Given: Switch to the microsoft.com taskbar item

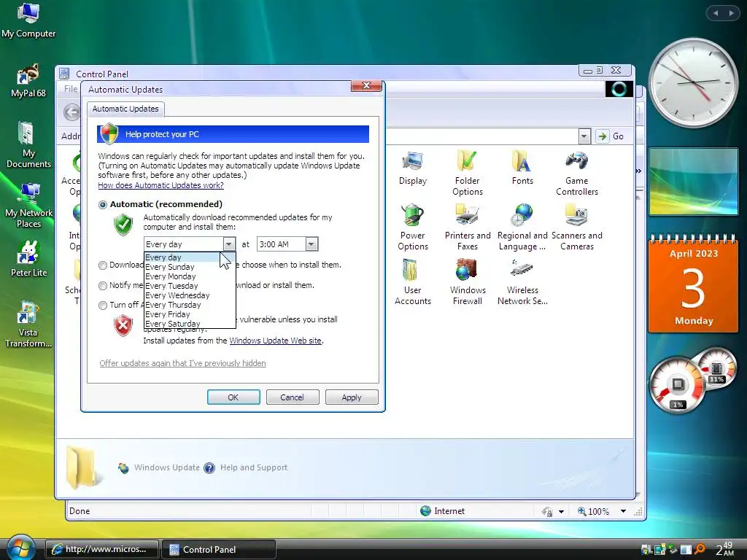Looking at the screenshot, I should pos(102,550).
